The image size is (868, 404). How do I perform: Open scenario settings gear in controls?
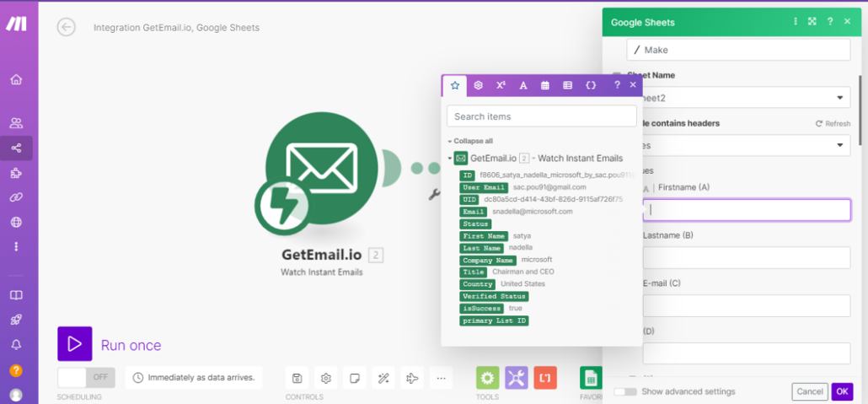[x=325, y=378]
